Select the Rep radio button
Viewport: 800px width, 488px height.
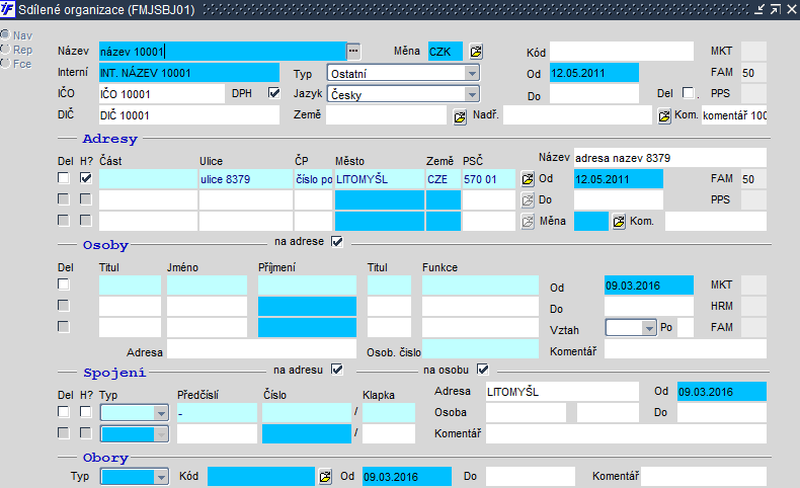[x=5, y=49]
